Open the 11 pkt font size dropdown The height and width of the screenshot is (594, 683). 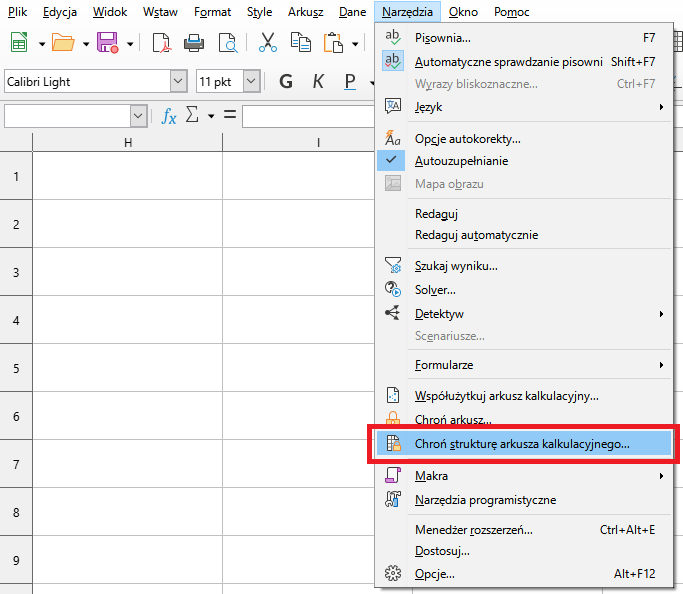click(x=251, y=82)
